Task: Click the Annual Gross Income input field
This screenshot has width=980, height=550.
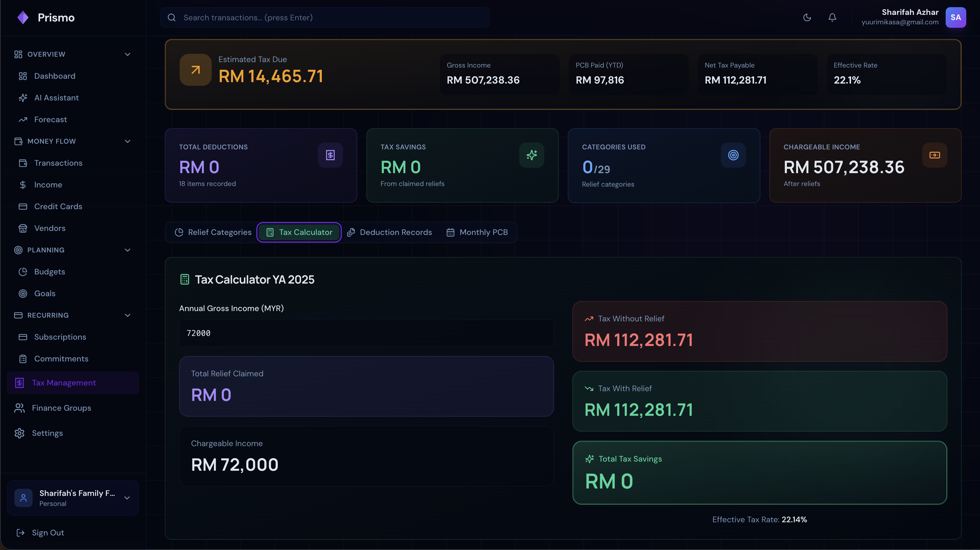Action: click(x=366, y=333)
